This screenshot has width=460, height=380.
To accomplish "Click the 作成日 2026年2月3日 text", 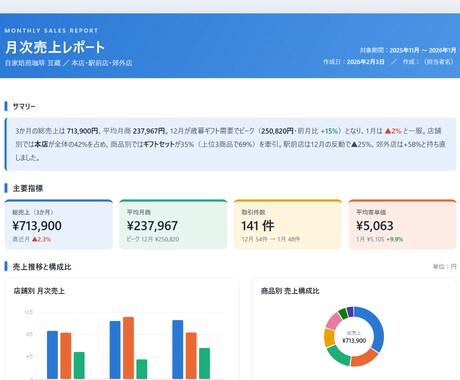I will [353, 62].
